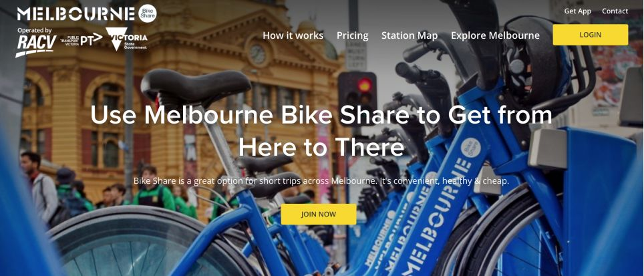The width and height of the screenshot is (644, 276).
Task: Click the Victoria State Government logo
Action: point(126,39)
